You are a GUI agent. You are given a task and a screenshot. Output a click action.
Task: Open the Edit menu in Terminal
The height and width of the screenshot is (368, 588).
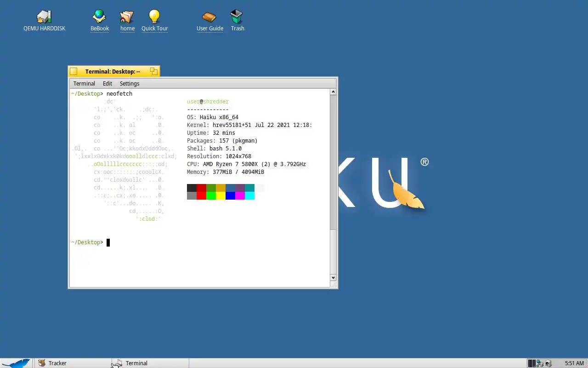point(107,84)
